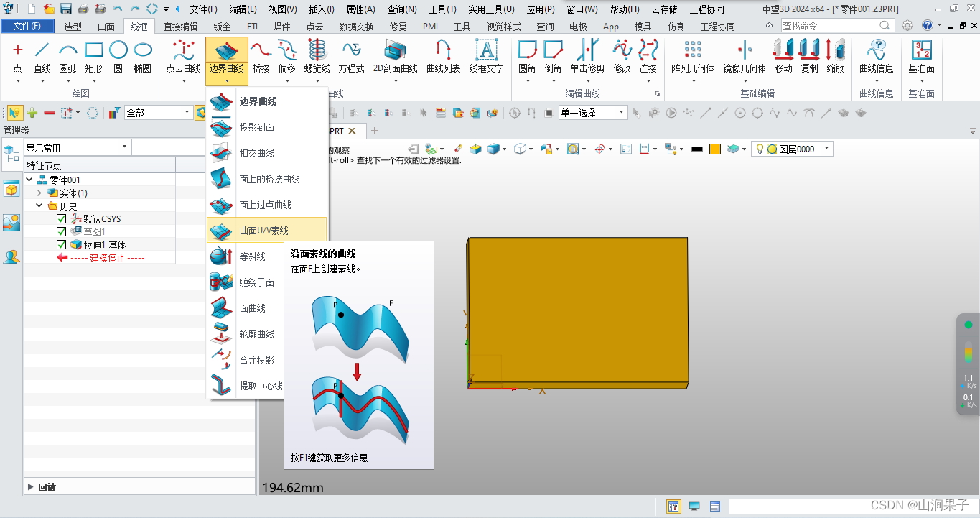
Task: Choose 投影到面 from the dropdown menu
Action: pyautogui.click(x=266, y=127)
